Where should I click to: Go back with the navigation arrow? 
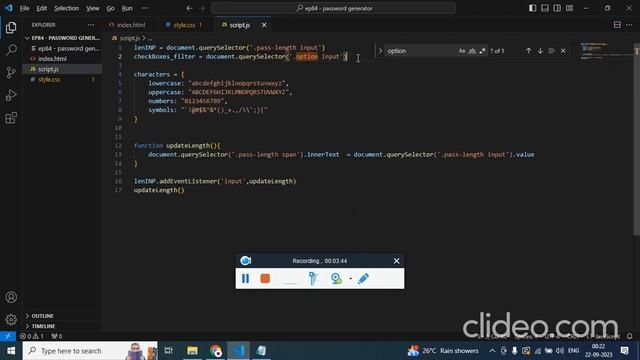click(x=189, y=8)
